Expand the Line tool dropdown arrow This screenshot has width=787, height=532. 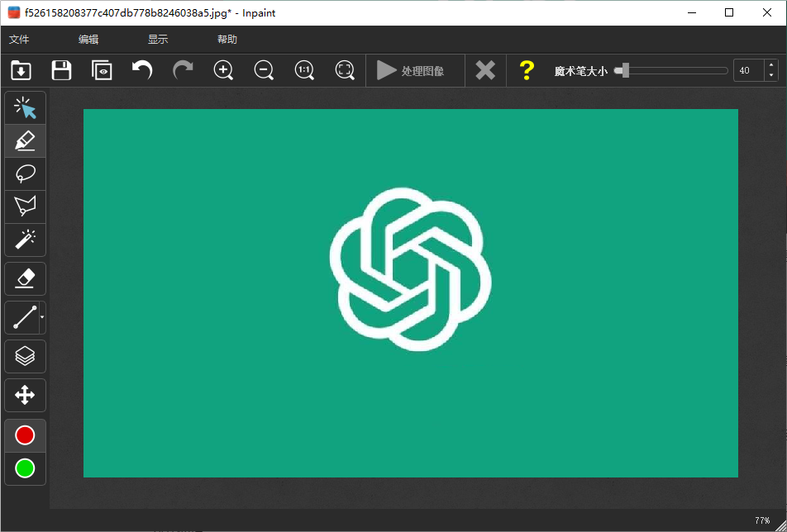(42, 317)
